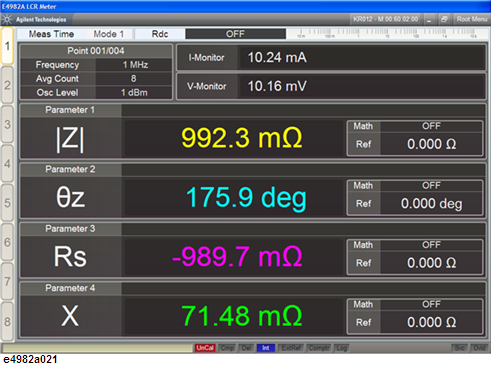Click the Parameter 2 title label
This screenshot has width=491, height=366.
70,169
